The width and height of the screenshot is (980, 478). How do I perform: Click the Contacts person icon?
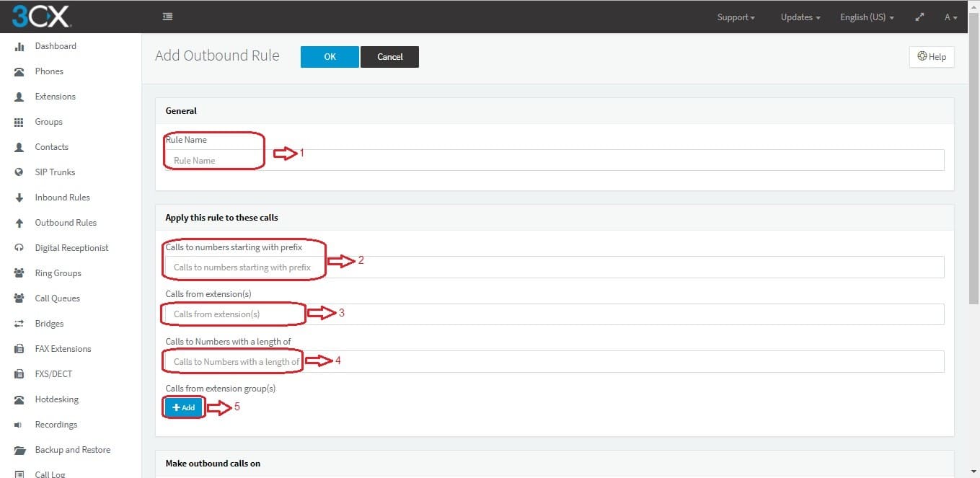click(x=19, y=147)
